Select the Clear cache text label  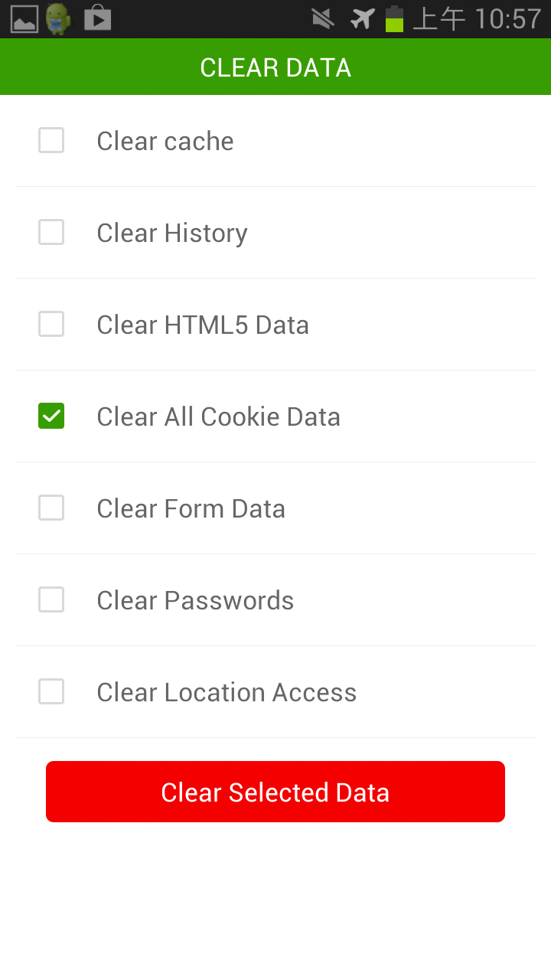coord(165,142)
